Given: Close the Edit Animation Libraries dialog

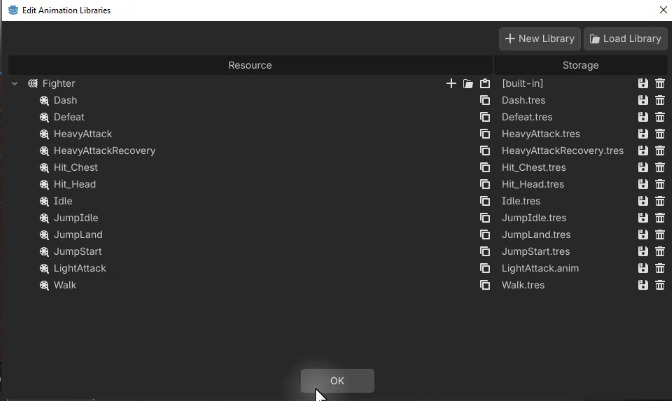Looking at the screenshot, I should (x=663, y=10).
